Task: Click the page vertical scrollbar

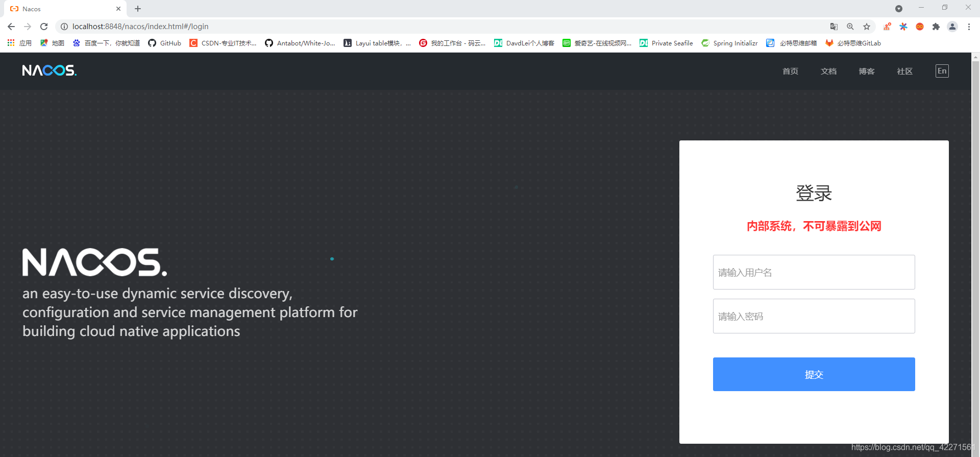Action: (x=975, y=254)
